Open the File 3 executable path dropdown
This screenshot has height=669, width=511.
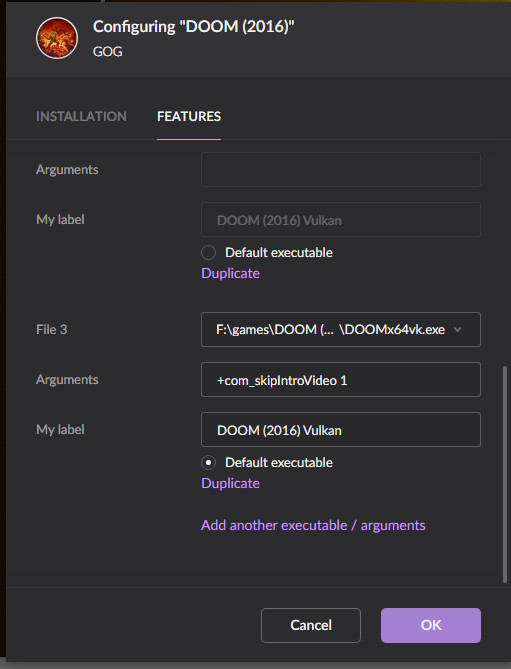(x=341, y=329)
